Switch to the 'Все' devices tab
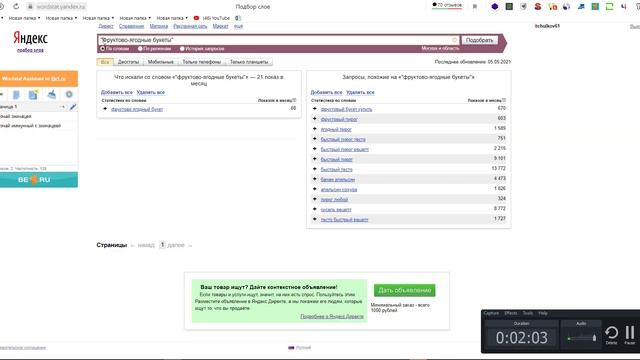This screenshot has width=640, height=360. pyautogui.click(x=105, y=62)
